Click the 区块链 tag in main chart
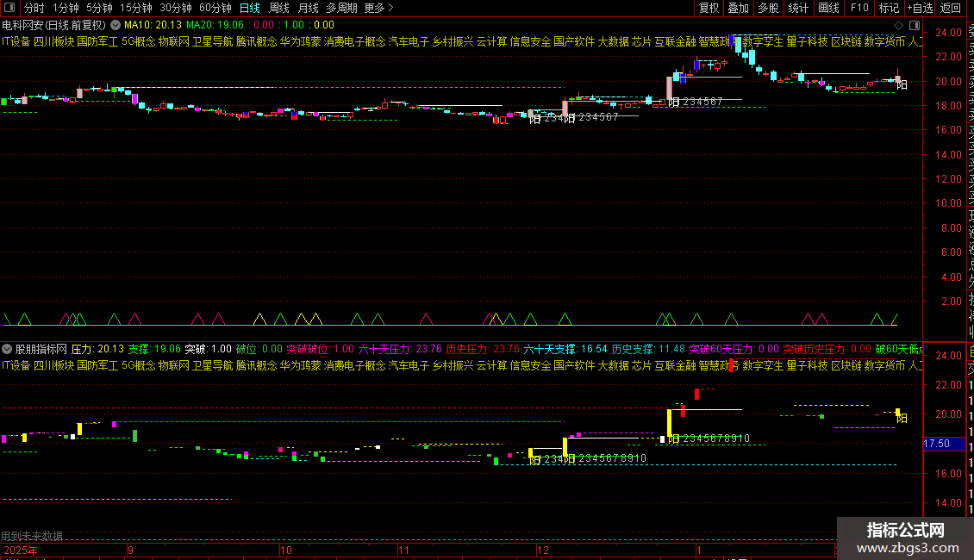The width and height of the screenshot is (974, 560). tap(846, 41)
